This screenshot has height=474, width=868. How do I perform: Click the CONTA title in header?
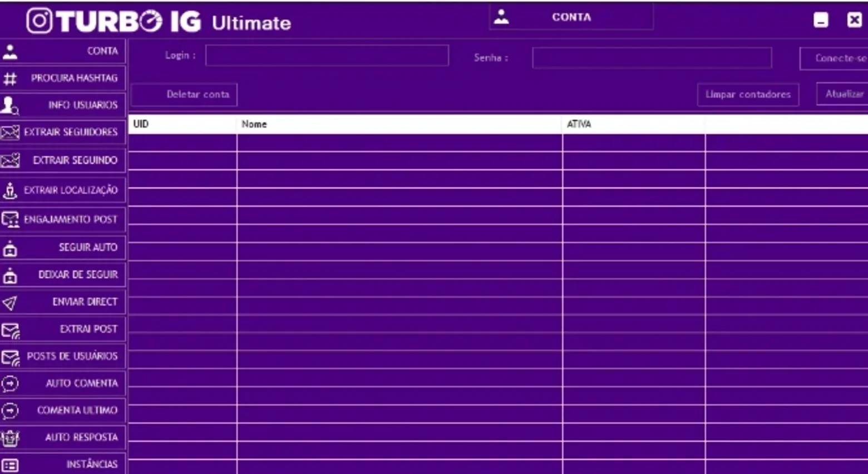[x=571, y=17]
